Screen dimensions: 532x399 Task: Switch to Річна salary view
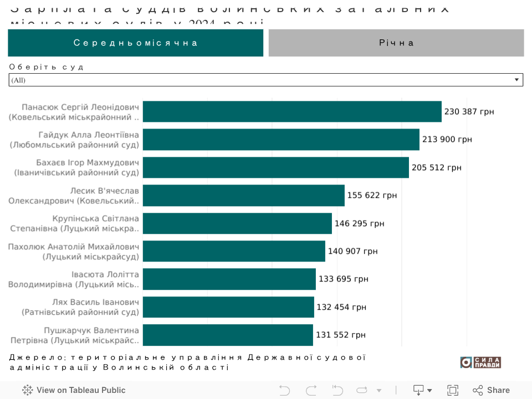tap(396, 43)
